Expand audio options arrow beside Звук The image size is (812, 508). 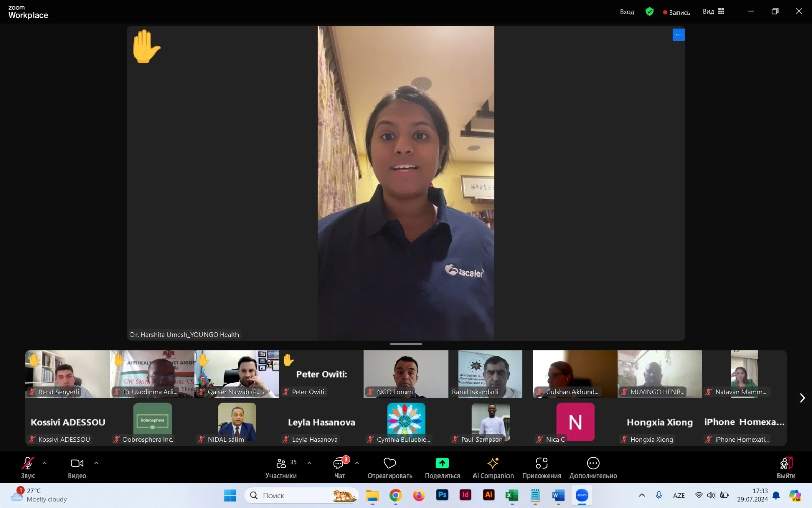pyautogui.click(x=45, y=463)
